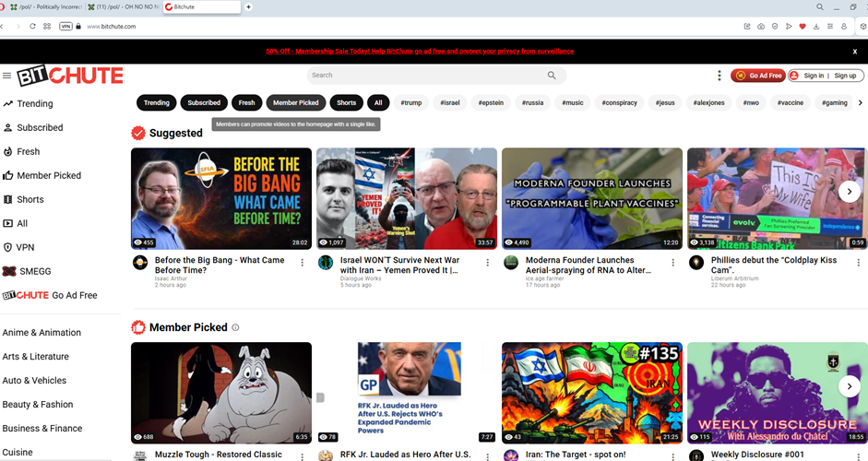Click the Go Ad Free button
The height and width of the screenshot is (461, 868).
tap(758, 76)
